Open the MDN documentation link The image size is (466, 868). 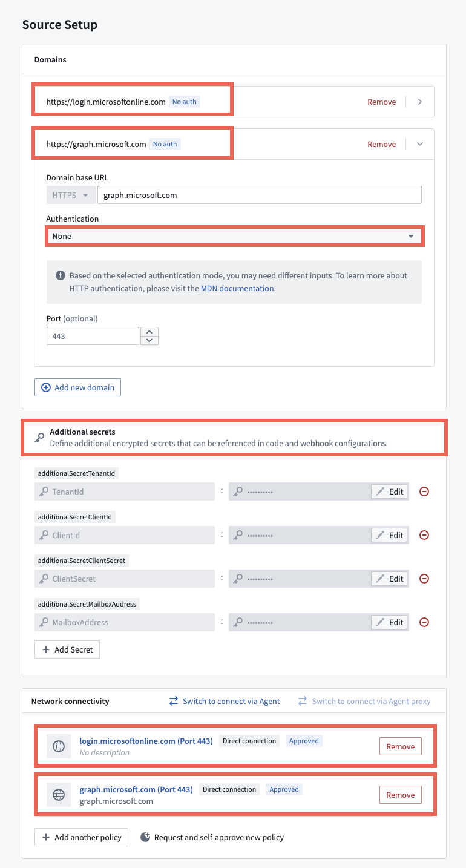tap(237, 289)
